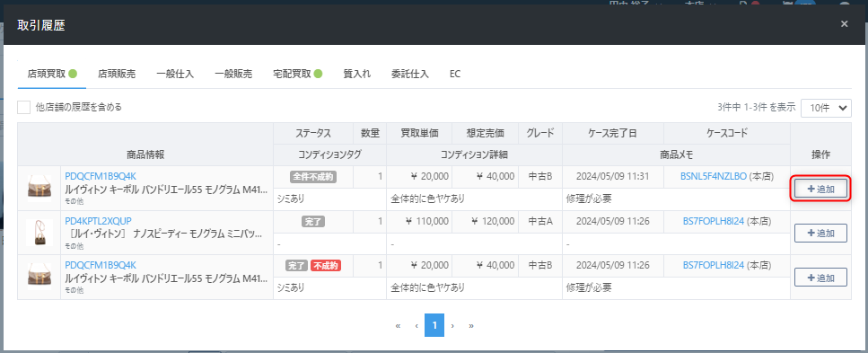Enable 他店舗の履歴を含める checkbox

24,108
